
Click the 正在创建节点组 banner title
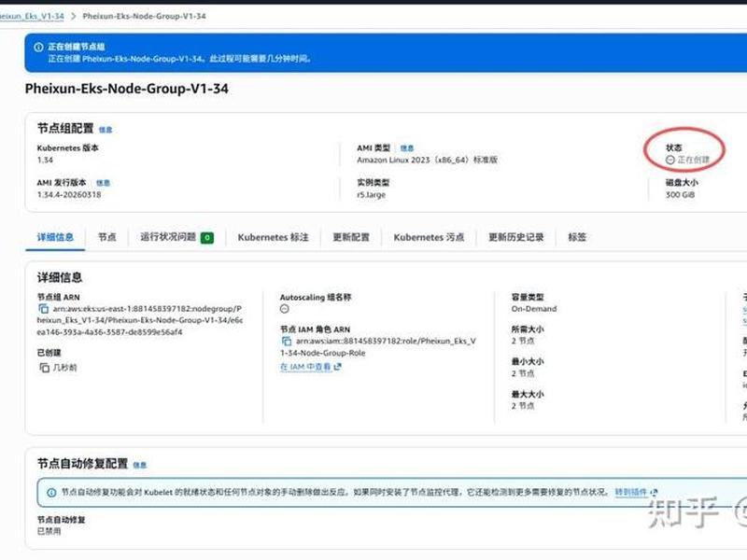pos(77,47)
